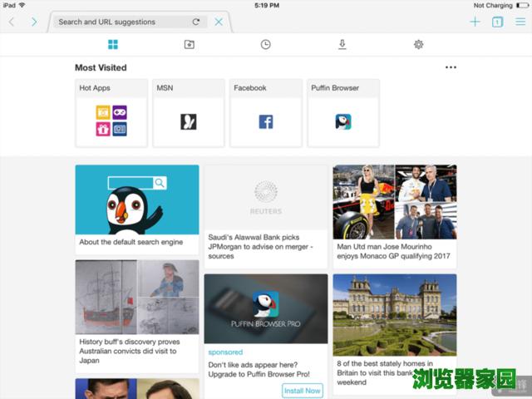The height and width of the screenshot is (399, 532).
Task: Open settings gear tab
Action: click(x=418, y=44)
